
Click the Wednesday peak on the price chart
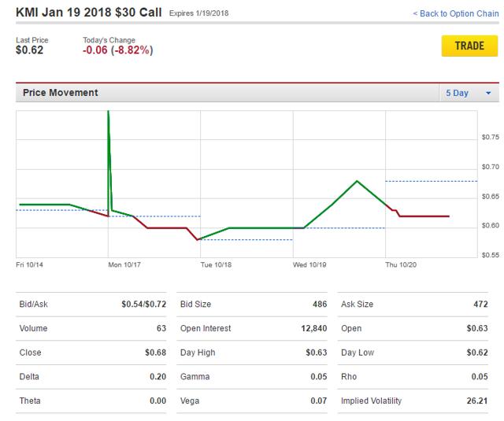[357, 182]
